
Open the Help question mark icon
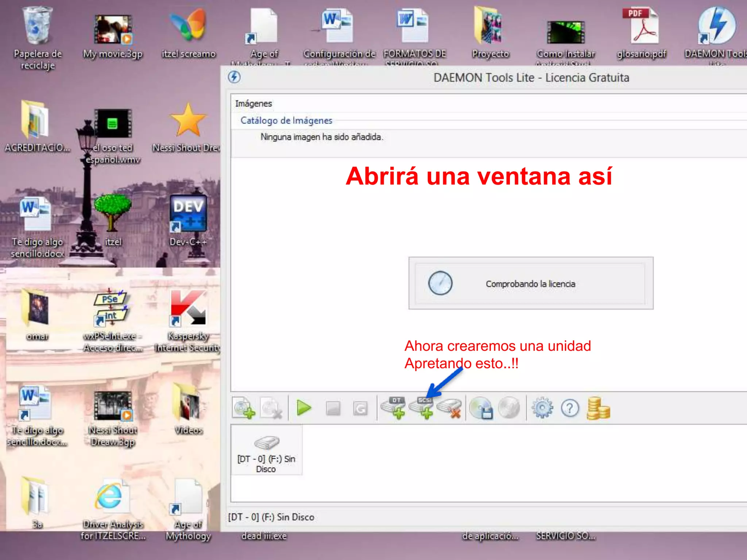[x=570, y=408]
